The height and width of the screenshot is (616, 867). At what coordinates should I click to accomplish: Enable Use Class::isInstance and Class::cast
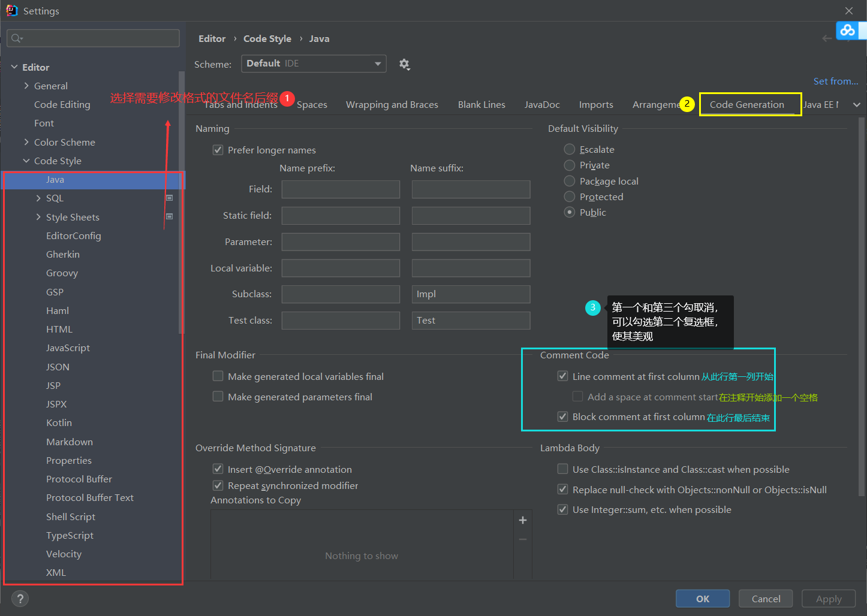coord(562,469)
